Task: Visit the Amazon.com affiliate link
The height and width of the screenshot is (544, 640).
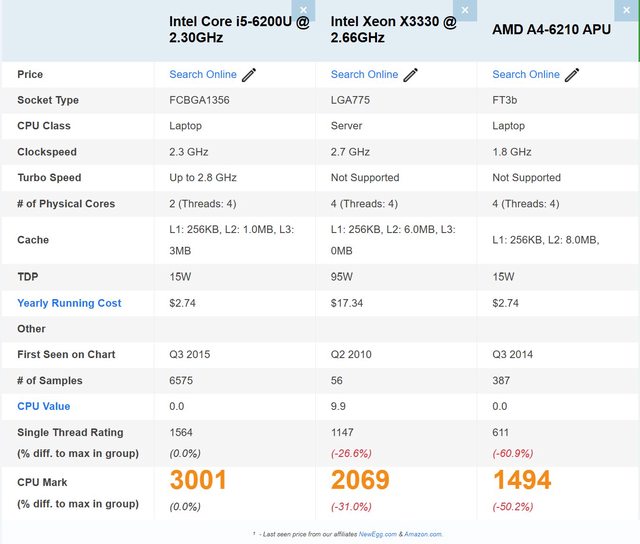Action: pos(424,534)
